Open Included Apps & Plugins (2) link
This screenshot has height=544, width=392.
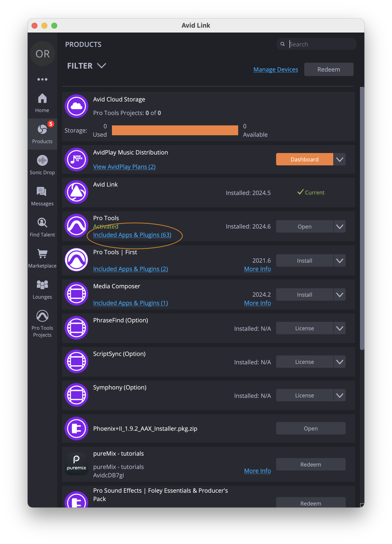(130, 269)
